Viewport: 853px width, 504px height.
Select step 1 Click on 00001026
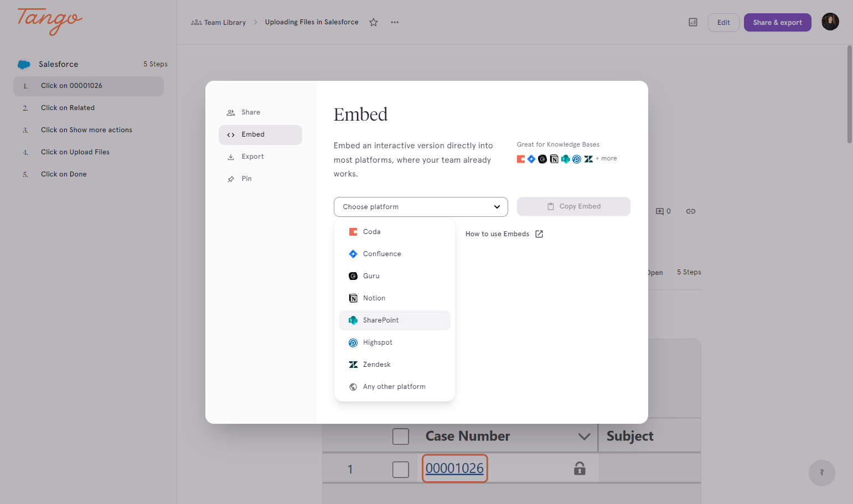pyautogui.click(x=89, y=86)
